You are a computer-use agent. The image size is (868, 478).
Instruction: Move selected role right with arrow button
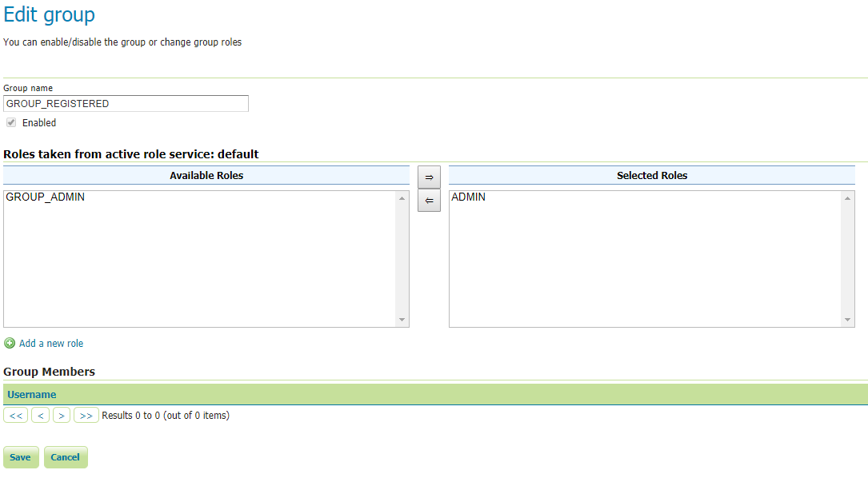click(x=429, y=177)
